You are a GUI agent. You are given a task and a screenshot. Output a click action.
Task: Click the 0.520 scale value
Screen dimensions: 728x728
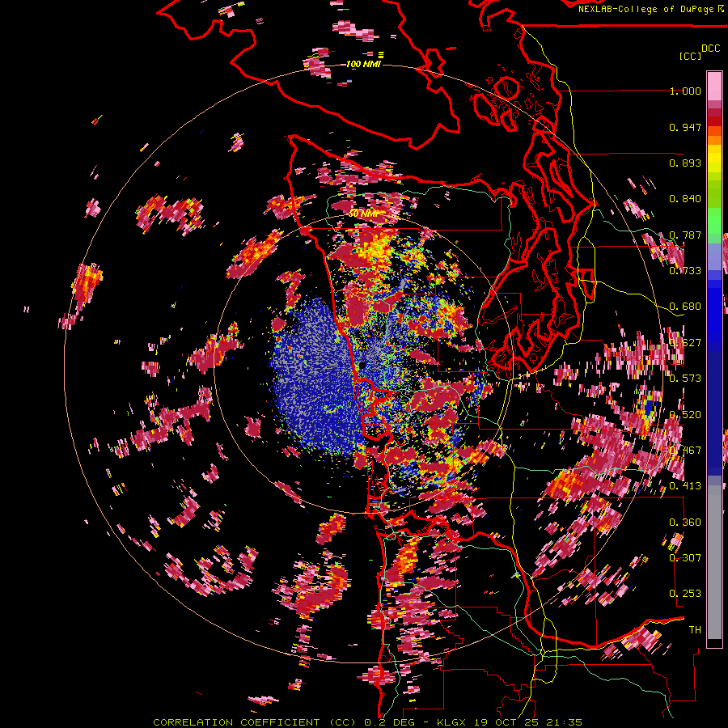(x=685, y=415)
